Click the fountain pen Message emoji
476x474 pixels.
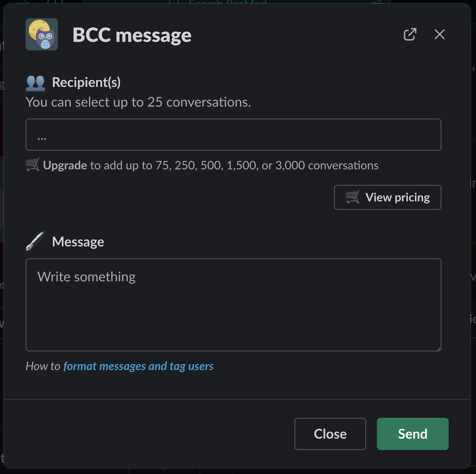coord(35,241)
